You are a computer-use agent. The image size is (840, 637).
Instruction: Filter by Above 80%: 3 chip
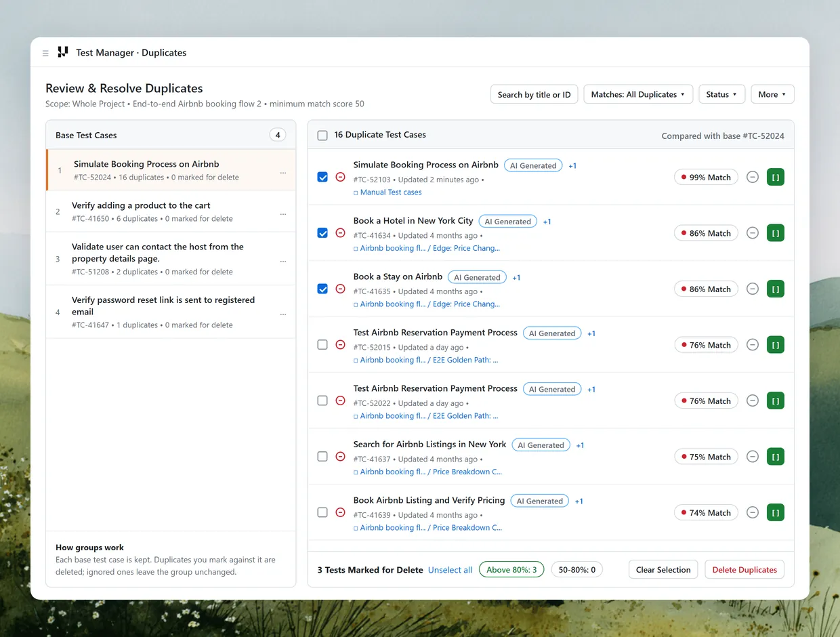point(511,570)
